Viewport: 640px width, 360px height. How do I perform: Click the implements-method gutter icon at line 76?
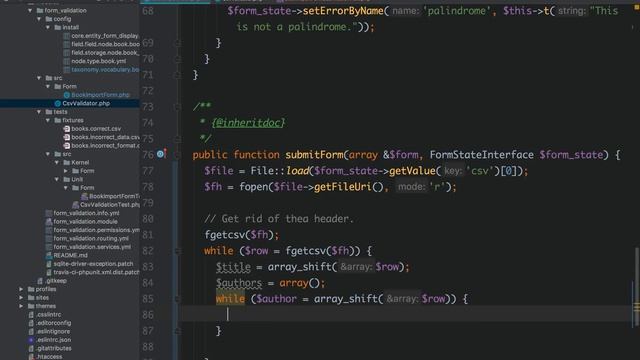point(161,154)
